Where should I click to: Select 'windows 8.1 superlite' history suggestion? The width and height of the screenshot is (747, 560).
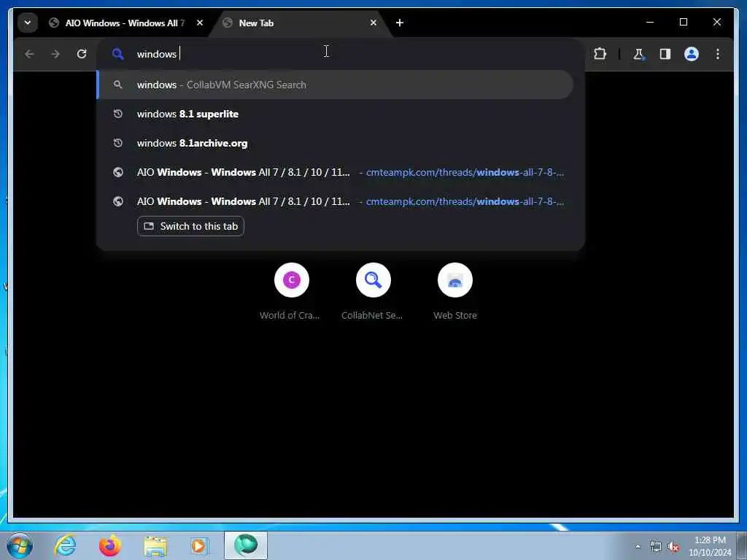click(x=336, y=114)
